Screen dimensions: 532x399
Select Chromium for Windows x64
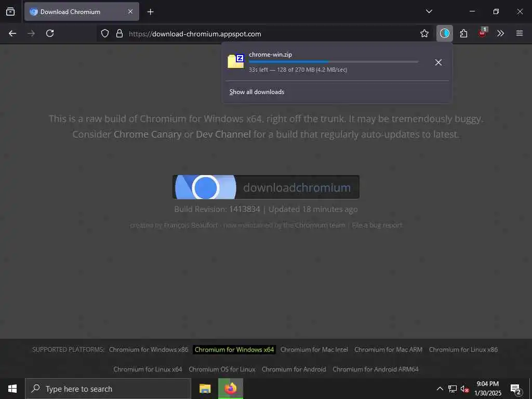click(234, 350)
